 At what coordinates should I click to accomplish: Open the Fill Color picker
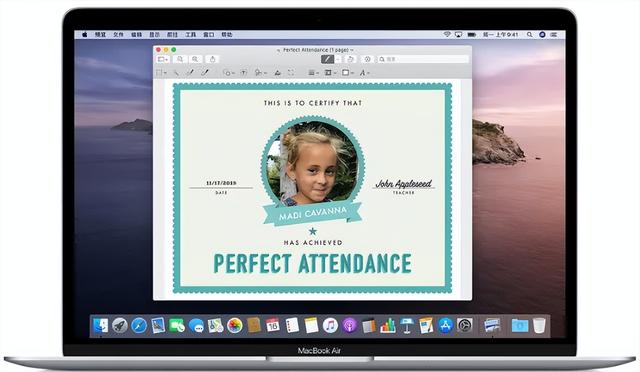coord(347,73)
